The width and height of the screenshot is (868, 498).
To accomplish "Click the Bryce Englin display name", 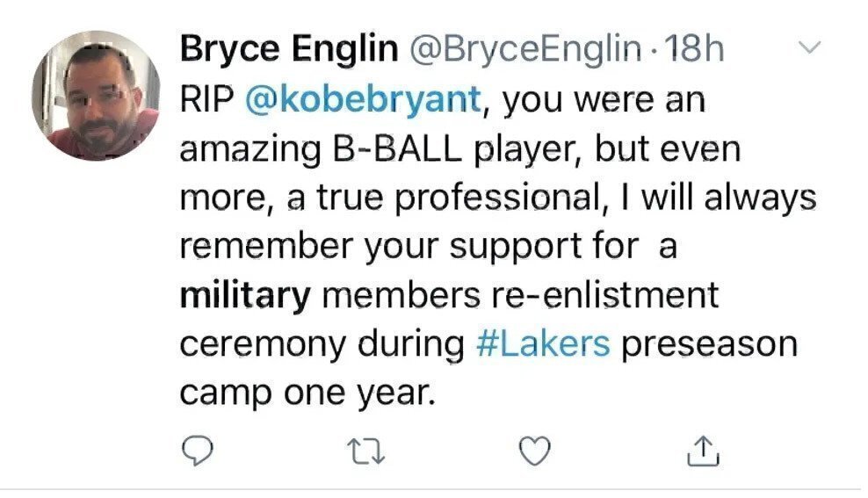I will tap(288, 49).
